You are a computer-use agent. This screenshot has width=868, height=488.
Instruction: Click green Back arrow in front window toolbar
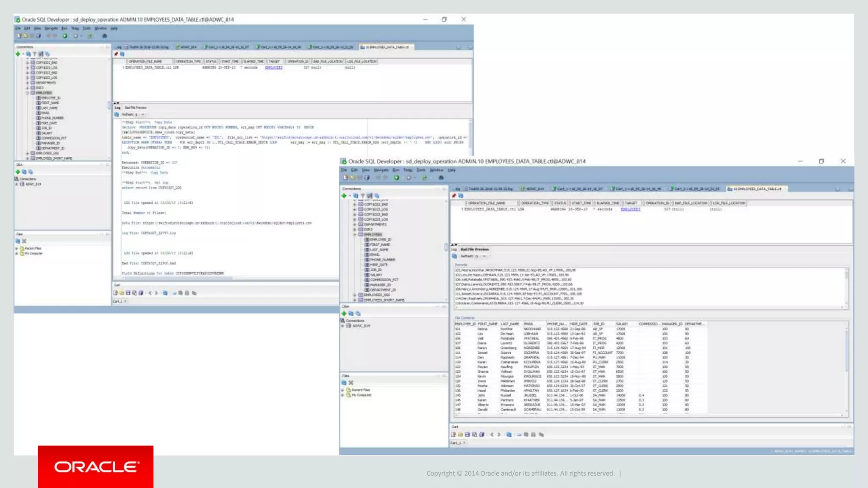(x=396, y=177)
